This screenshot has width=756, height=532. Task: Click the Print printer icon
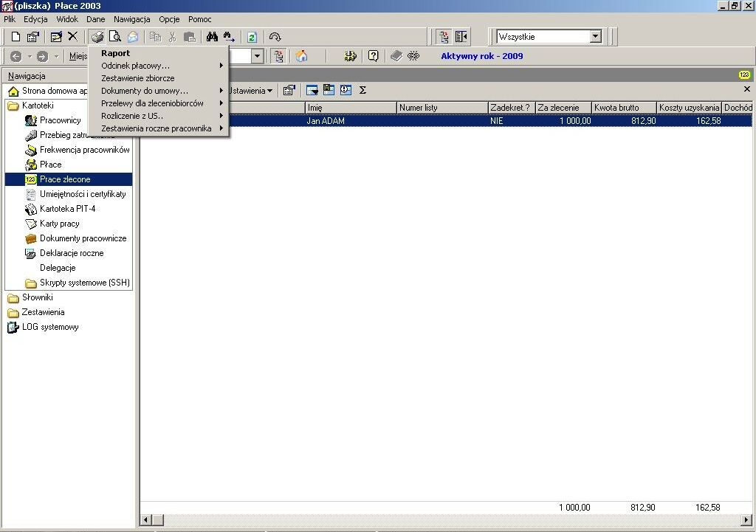[x=97, y=37]
